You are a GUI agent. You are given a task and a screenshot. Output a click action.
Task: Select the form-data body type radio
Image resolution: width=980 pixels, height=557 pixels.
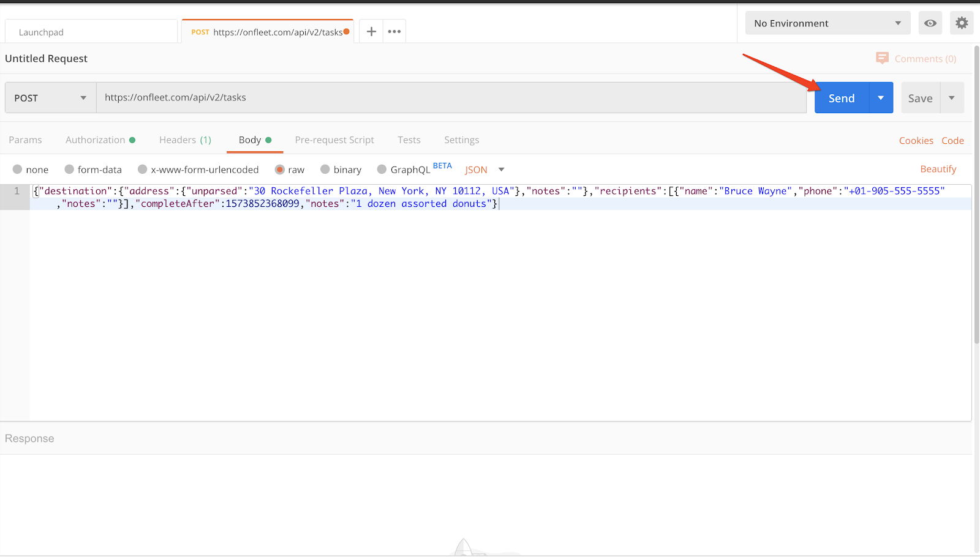(69, 170)
